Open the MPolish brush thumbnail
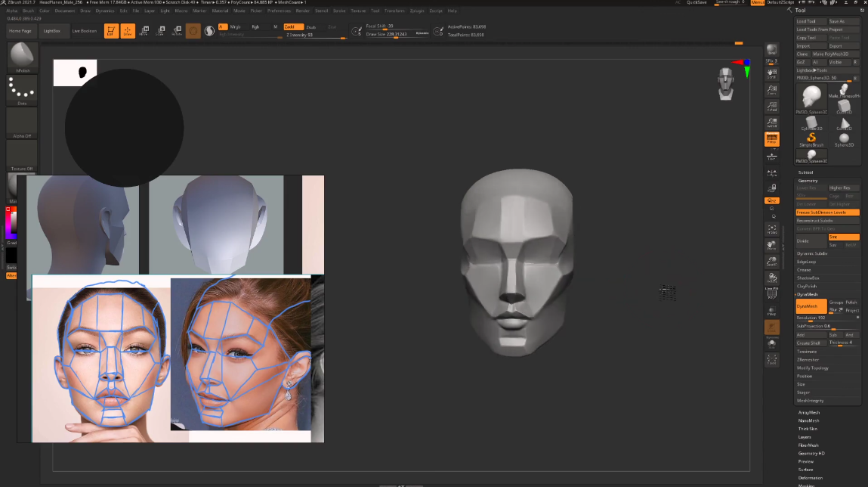868x487 pixels. 22,57
